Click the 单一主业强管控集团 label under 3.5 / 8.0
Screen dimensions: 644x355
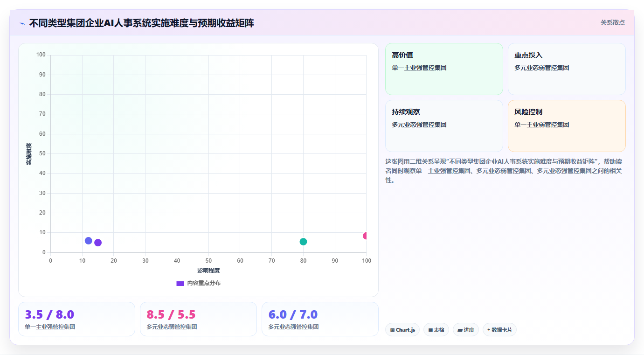(x=50, y=327)
